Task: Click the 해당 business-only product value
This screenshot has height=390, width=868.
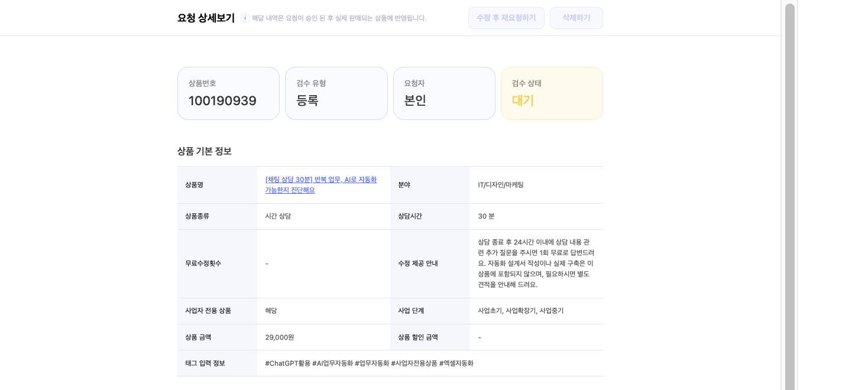Action: 271,311
